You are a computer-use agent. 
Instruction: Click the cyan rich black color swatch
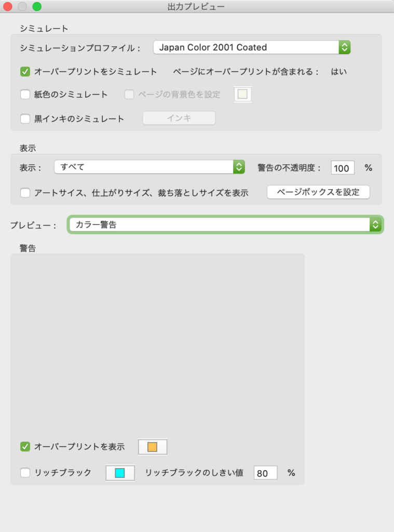pos(120,473)
